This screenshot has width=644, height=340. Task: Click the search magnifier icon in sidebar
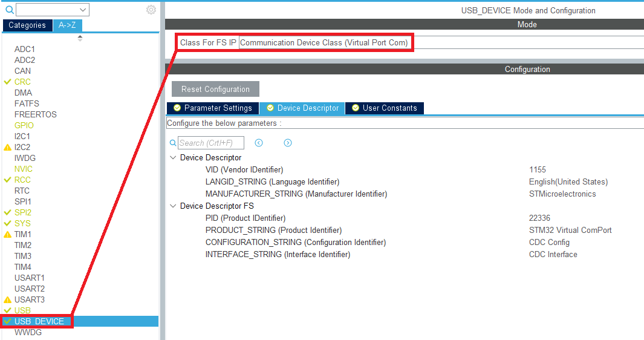coord(9,10)
